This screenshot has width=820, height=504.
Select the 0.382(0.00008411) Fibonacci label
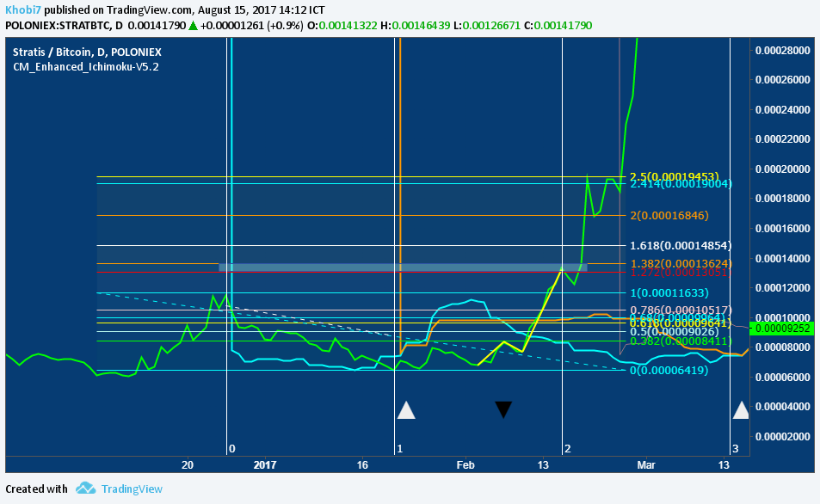681,341
